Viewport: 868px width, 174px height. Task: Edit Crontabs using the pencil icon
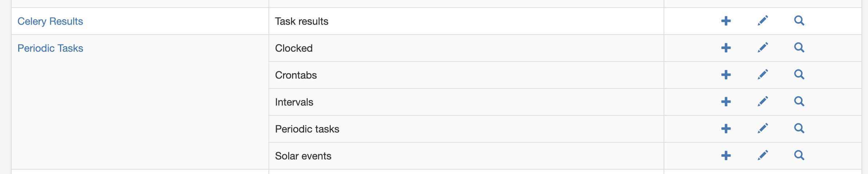763,75
